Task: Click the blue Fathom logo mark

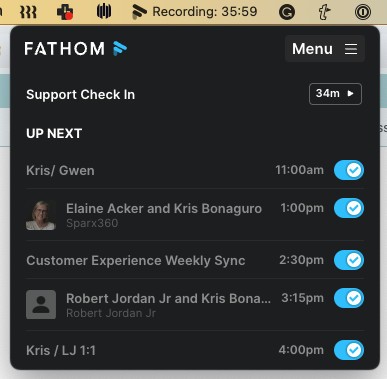Action: (120, 48)
